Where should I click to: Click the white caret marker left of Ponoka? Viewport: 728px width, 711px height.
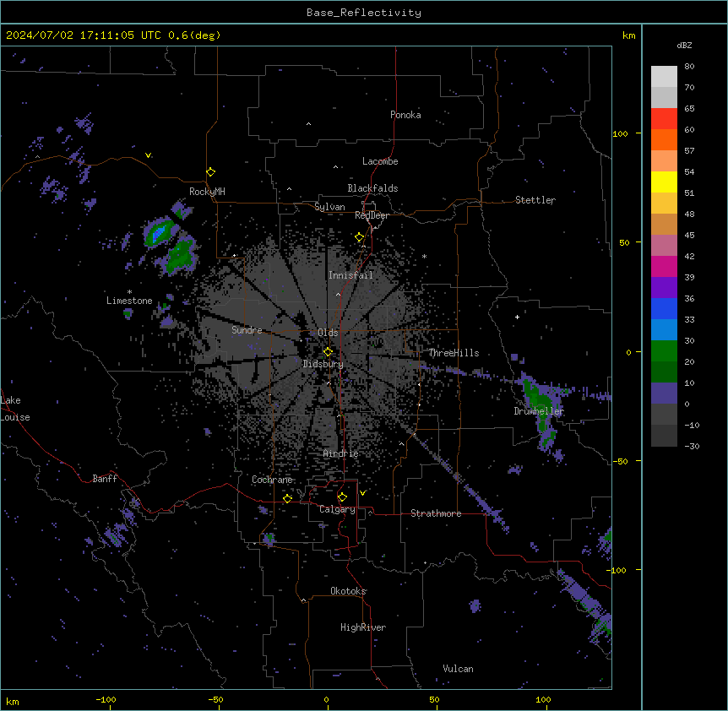click(309, 124)
